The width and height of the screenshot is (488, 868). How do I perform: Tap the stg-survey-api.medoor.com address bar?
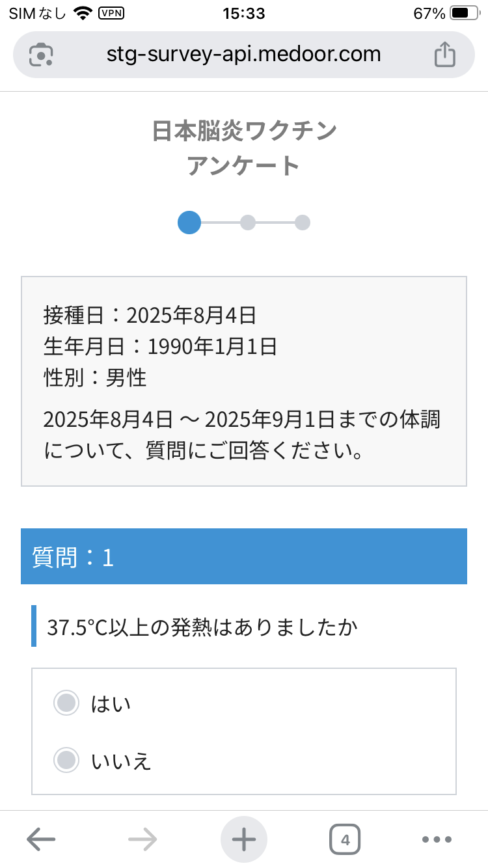(x=244, y=55)
